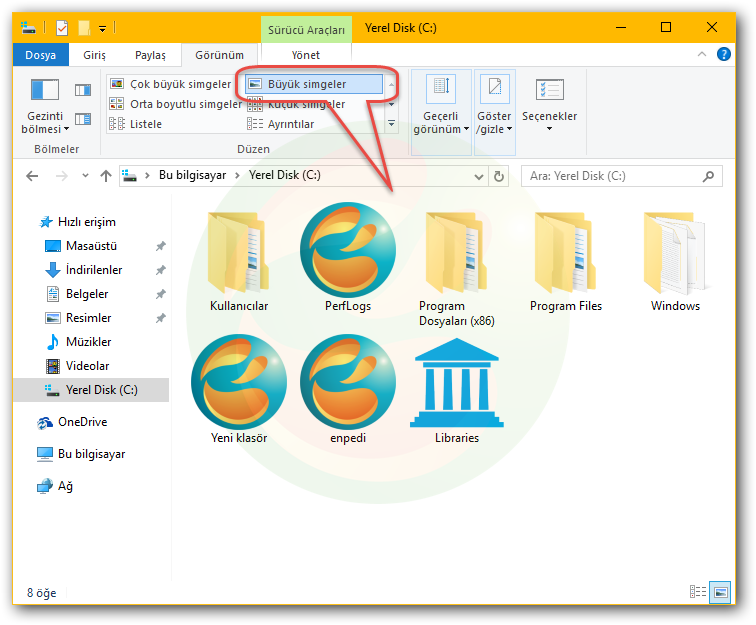Screen dimensions: 756x625
Task: Select Orta boyutlu simgeler layout
Action: click(x=176, y=104)
